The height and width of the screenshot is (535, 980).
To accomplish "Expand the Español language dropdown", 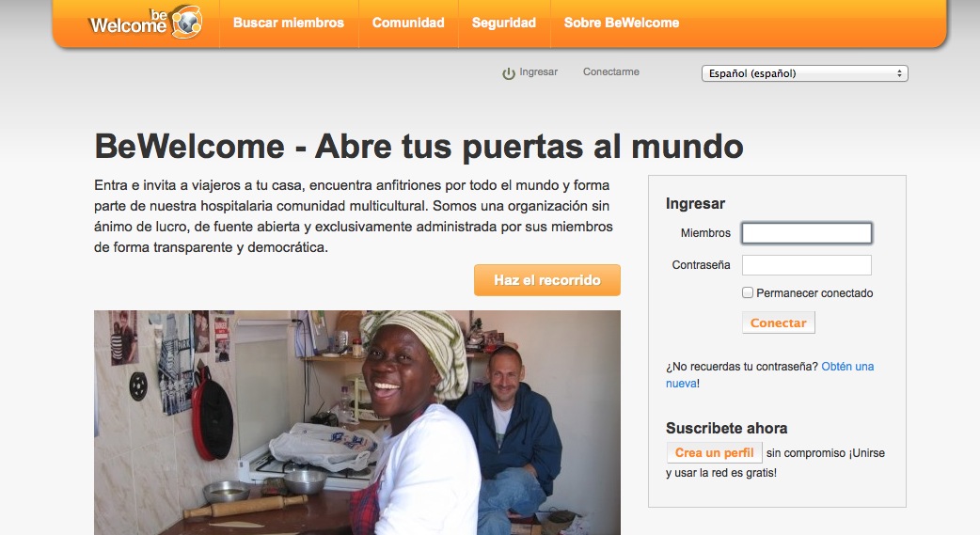I will click(x=804, y=73).
